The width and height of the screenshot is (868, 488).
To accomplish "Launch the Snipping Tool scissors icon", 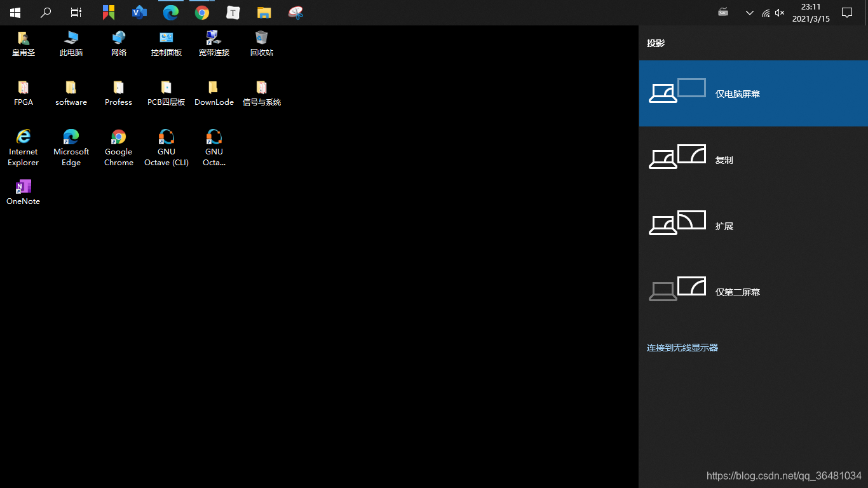I will [295, 13].
